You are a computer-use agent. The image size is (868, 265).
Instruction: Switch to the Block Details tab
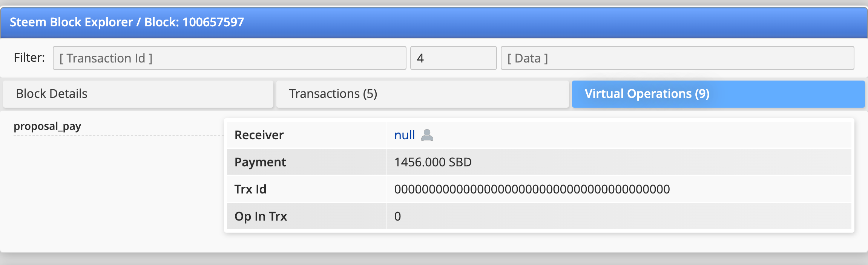138,94
